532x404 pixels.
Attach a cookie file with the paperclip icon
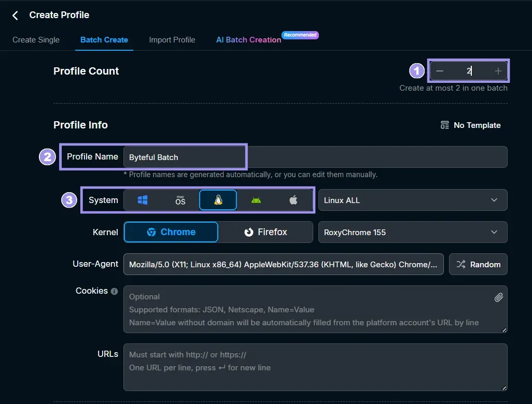(x=498, y=297)
